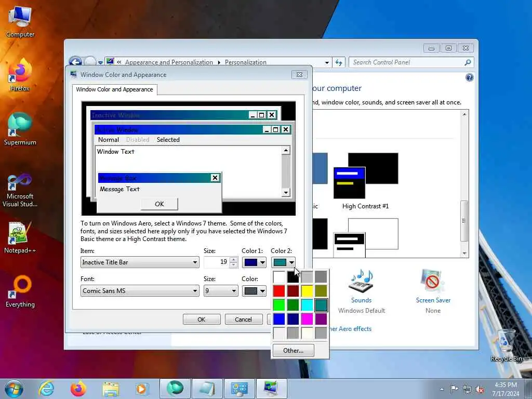Screen dimensions: 532x399
Task: Click the themes list scroll down arrow
Action: (x=464, y=254)
